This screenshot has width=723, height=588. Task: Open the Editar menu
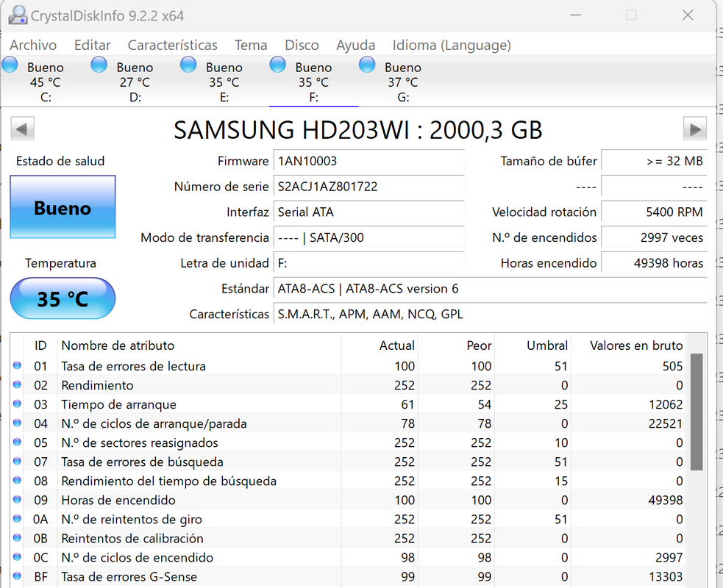tap(92, 45)
